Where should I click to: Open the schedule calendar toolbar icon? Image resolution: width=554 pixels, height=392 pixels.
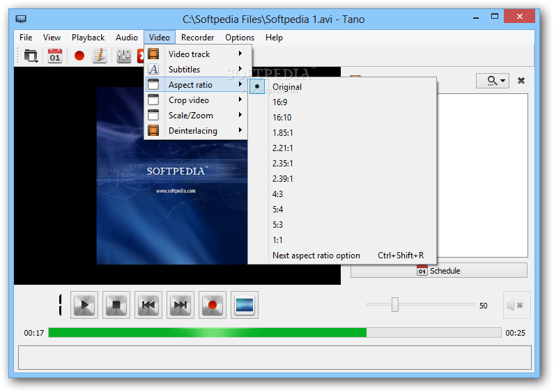[x=55, y=56]
